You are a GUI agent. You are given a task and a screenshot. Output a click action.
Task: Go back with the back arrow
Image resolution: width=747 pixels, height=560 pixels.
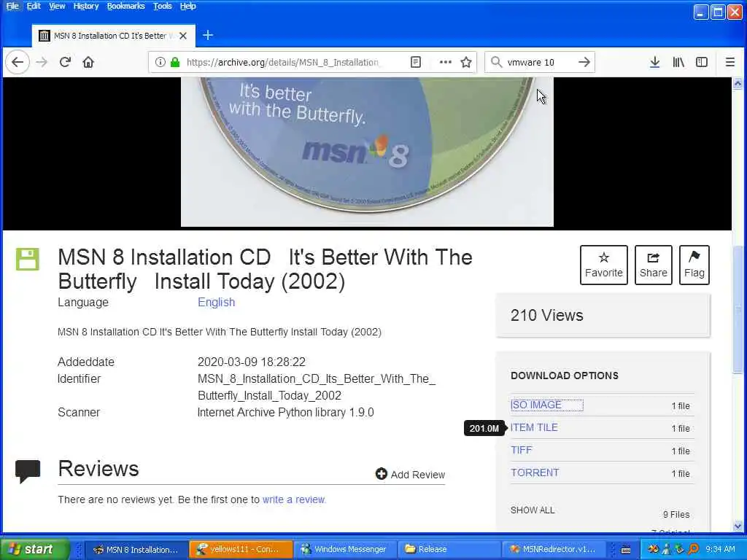18,62
